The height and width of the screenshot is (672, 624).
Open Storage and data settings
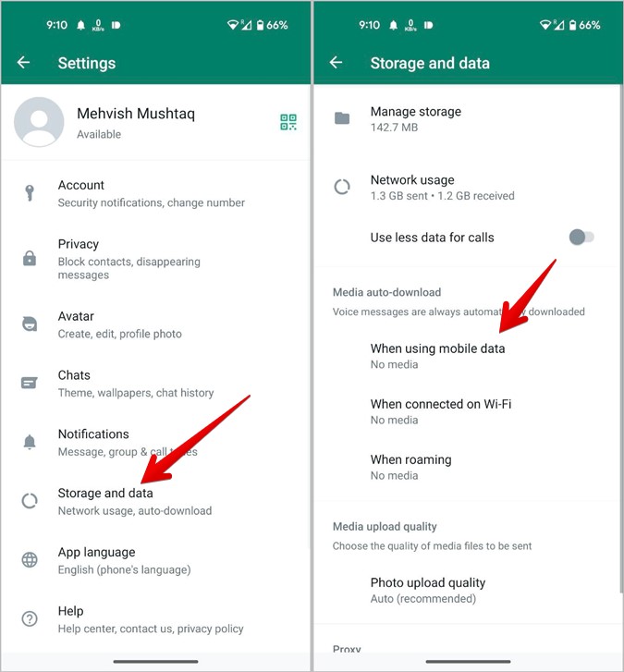(155, 501)
